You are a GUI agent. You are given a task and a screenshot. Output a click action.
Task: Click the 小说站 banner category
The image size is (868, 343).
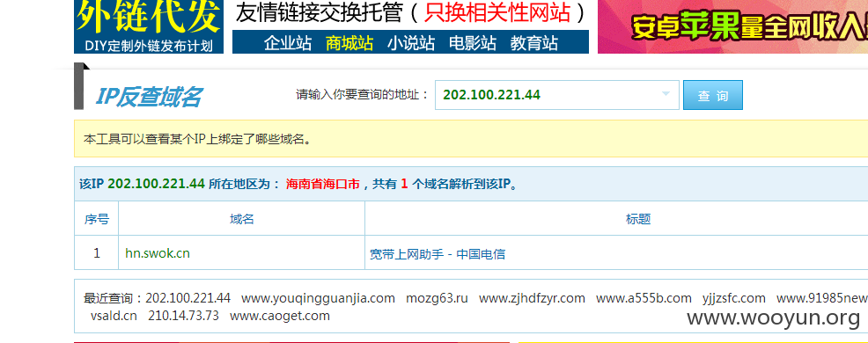pyautogui.click(x=411, y=43)
